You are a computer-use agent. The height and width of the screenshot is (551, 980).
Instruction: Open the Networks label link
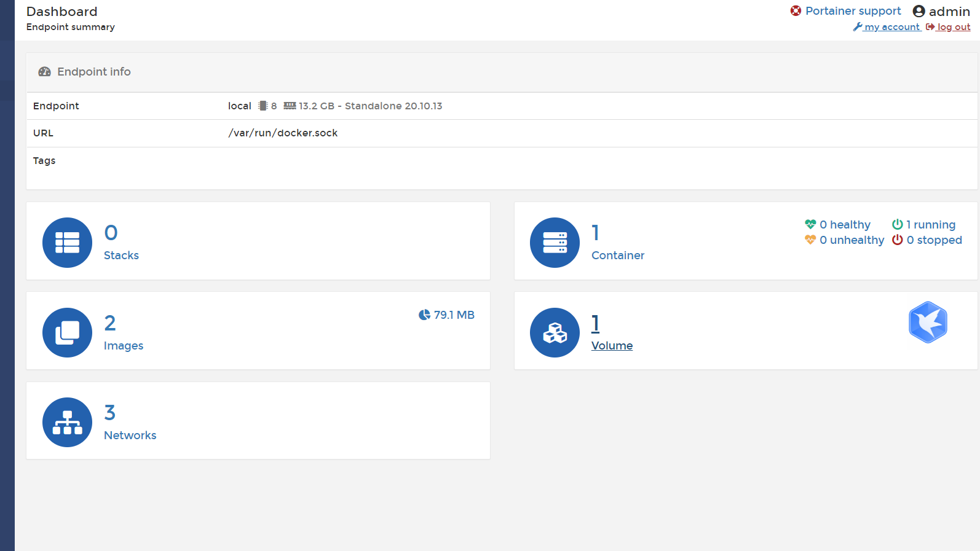(x=130, y=436)
